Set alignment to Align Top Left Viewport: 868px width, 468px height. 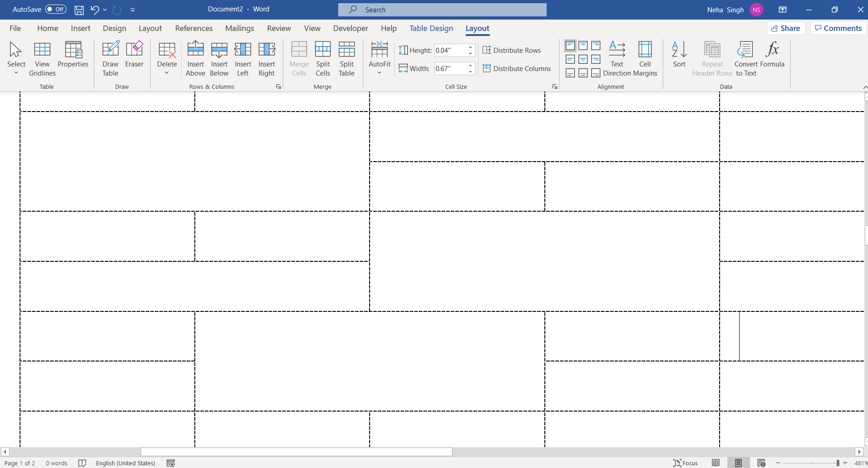click(x=570, y=46)
